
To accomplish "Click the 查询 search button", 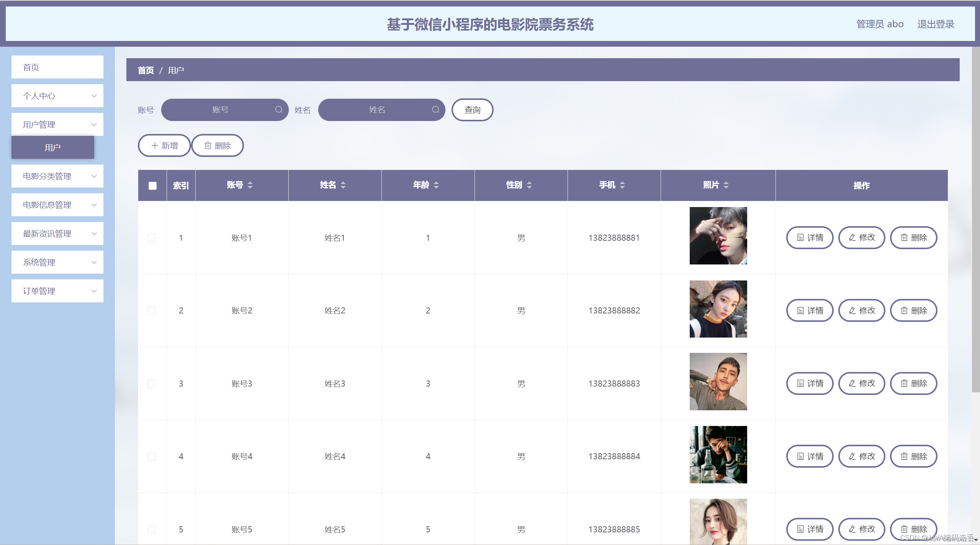I will 472,110.
